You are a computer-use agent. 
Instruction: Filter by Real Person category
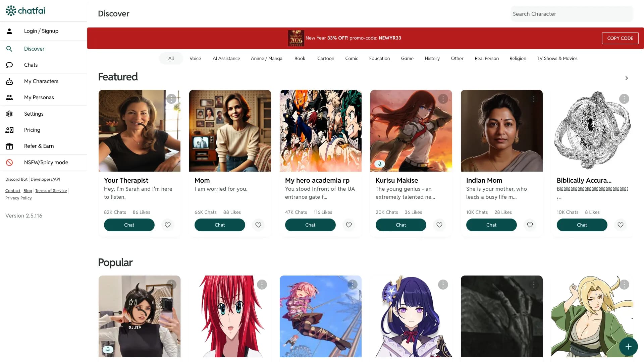pyautogui.click(x=487, y=58)
